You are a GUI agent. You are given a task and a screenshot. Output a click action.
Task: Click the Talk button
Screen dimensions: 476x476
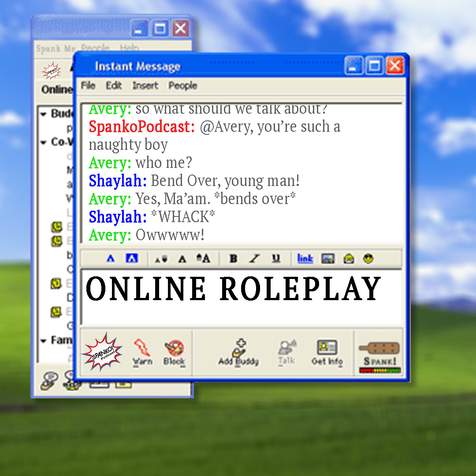point(287,353)
